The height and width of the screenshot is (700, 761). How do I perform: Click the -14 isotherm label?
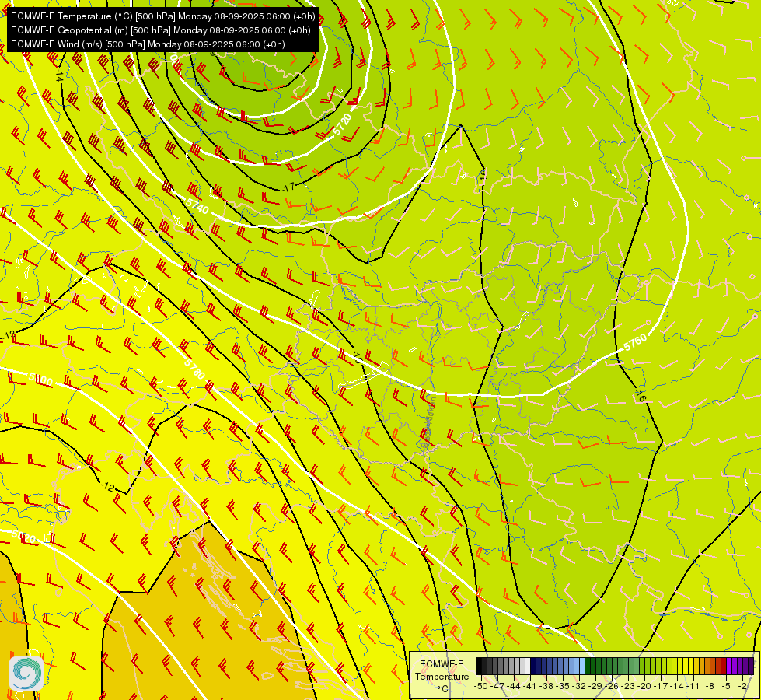pyautogui.click(x=59, y=76)
